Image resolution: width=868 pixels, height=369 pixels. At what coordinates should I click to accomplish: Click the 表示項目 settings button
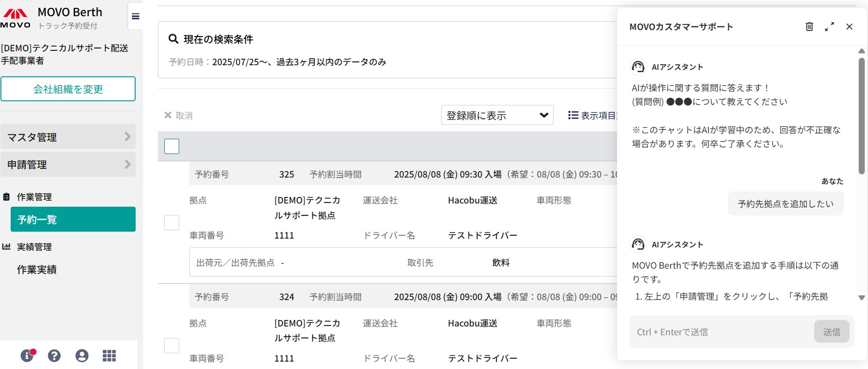593,115
